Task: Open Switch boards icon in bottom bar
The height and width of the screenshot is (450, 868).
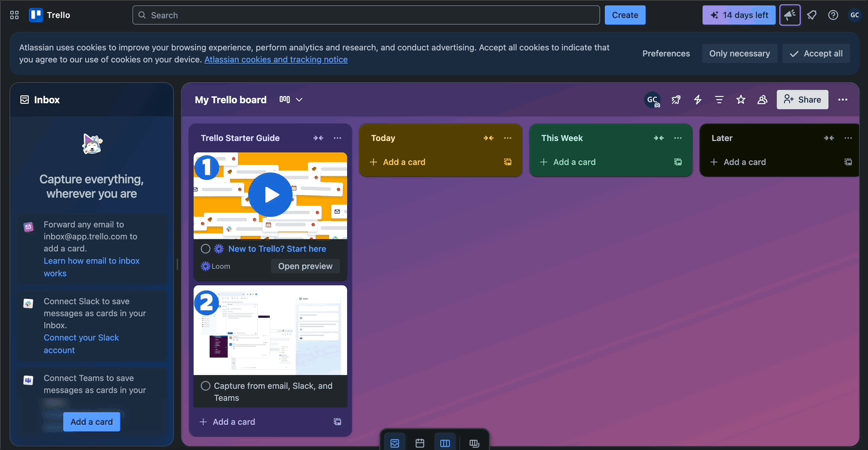Action: 474,443
